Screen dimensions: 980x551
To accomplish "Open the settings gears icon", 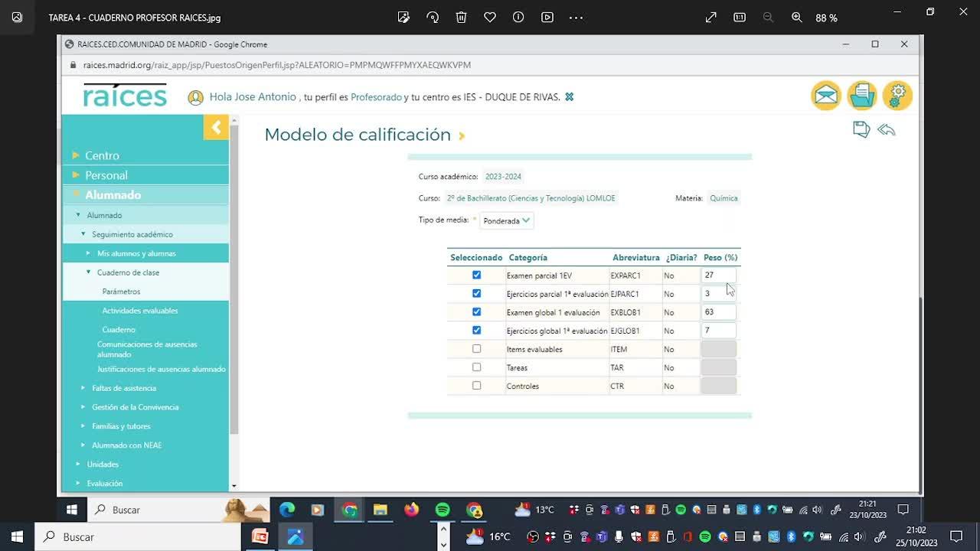I will coord(897,96).
